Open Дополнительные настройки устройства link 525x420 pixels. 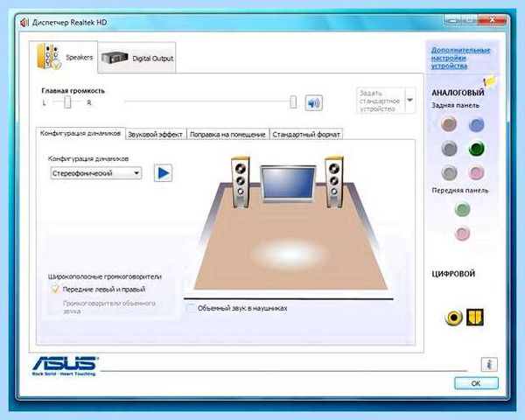pos(460,58)
